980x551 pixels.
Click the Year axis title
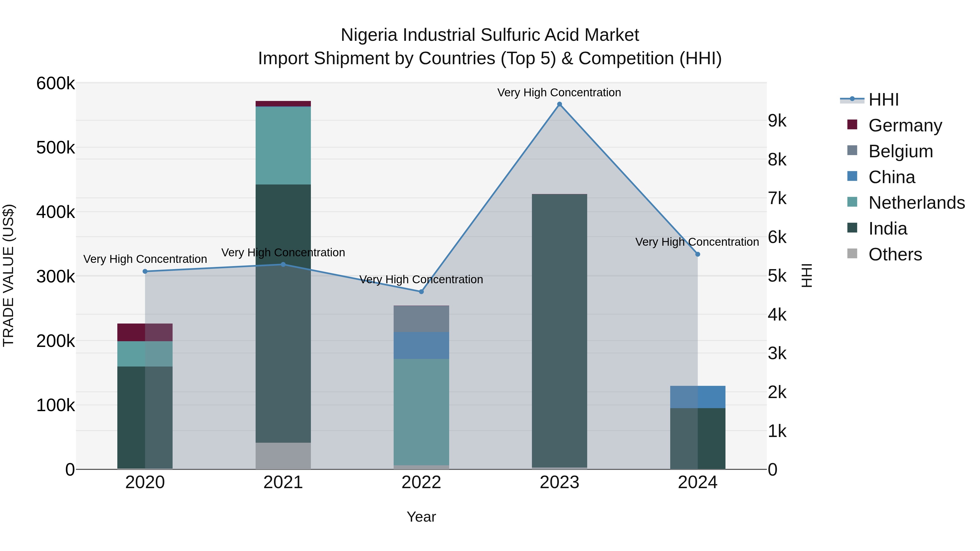pos(421,517)
